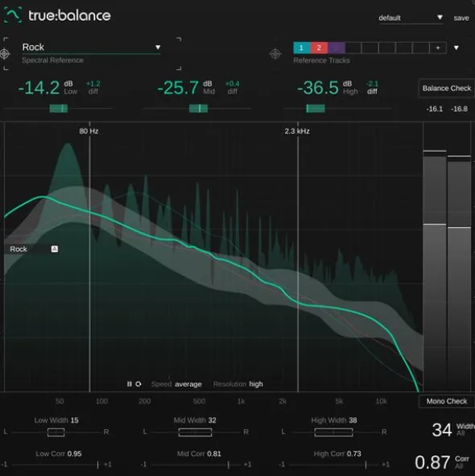Click the -2.1 diff value for High
The width and height of the screenshot is (475, 476).
click(x=372, y=84)
